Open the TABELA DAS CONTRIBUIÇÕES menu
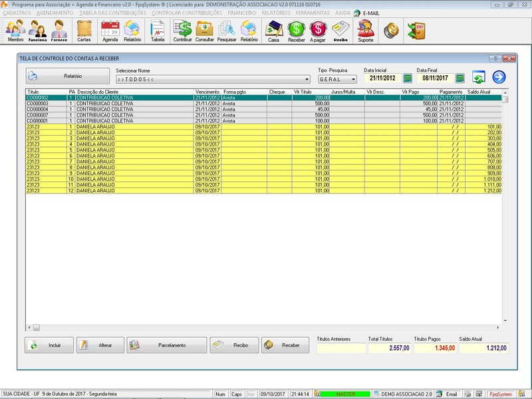532x399 pixels. [x=112, y=13]
